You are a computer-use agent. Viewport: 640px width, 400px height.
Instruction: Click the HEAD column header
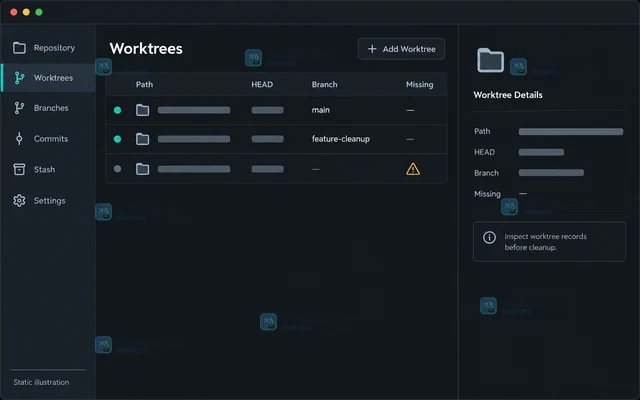(x=262, y=84)
